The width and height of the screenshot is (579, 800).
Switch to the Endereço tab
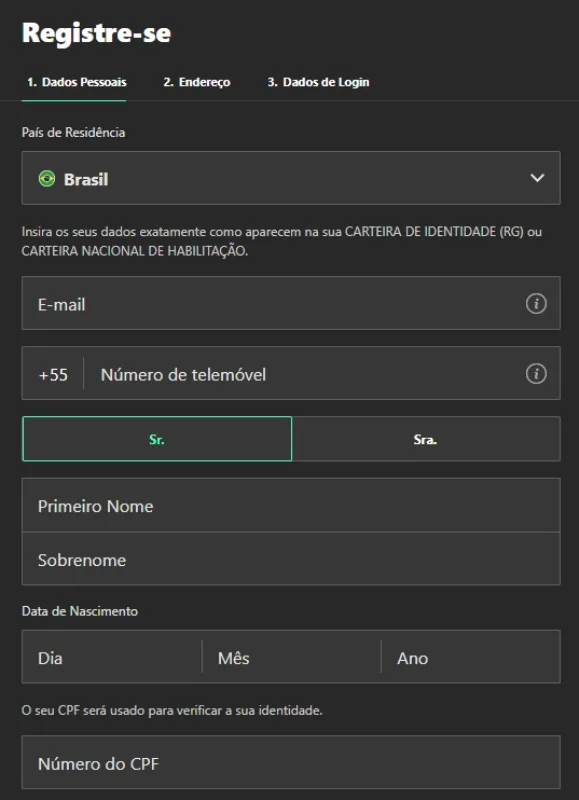(198, 83)
